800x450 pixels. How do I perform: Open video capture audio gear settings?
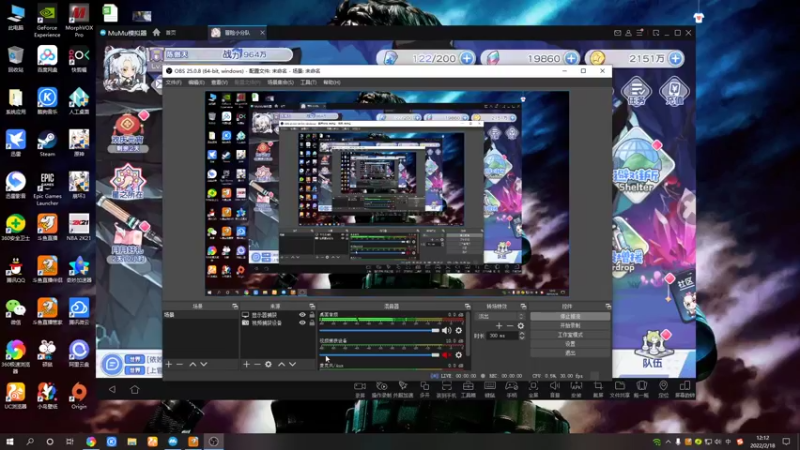tap(459, 355)
